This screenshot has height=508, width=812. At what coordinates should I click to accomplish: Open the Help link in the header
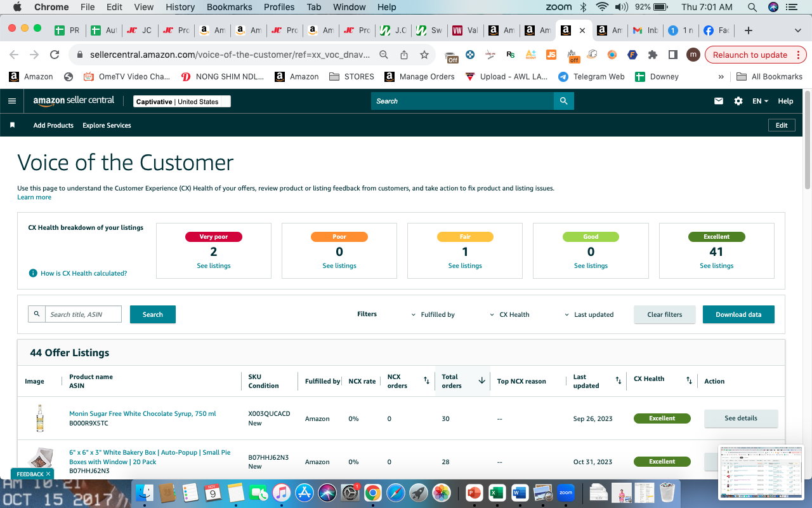pos(785,101)
